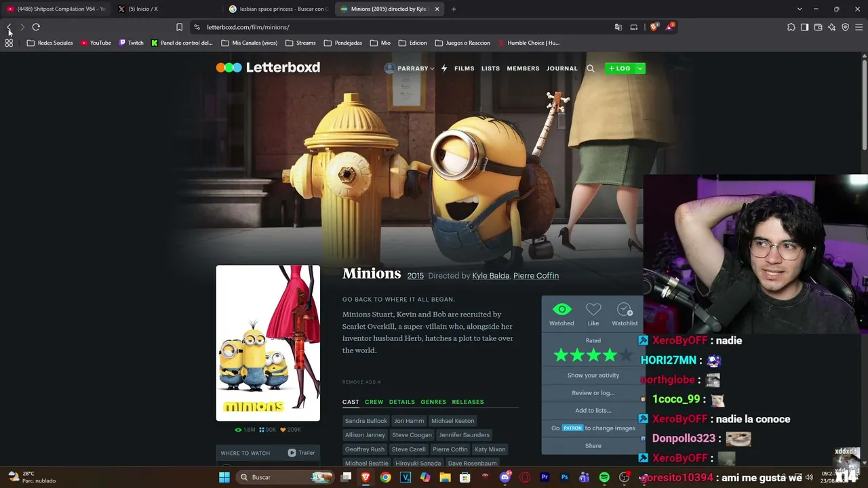
Task: Toggle the green Watched eye icon
Action: [x=561, y=310]
